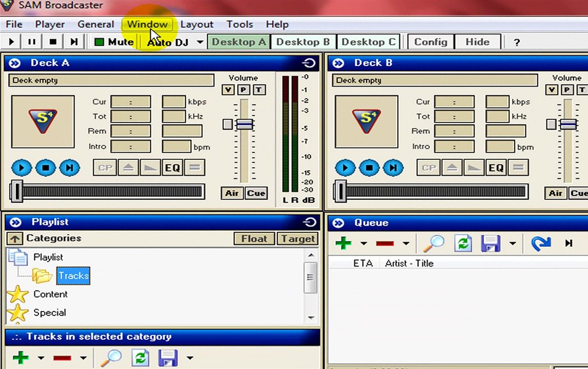Skip to next track in Deck A
The image size is (588, 369).
[69, 168]
